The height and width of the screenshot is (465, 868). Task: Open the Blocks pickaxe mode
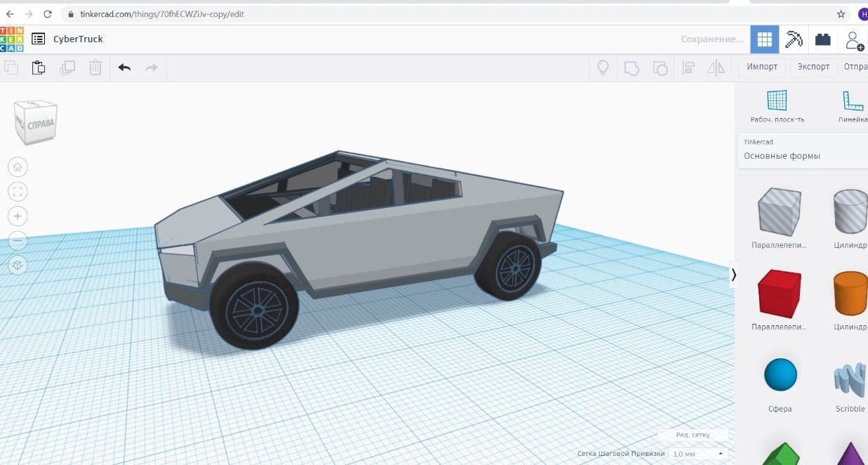coord(794,39)
